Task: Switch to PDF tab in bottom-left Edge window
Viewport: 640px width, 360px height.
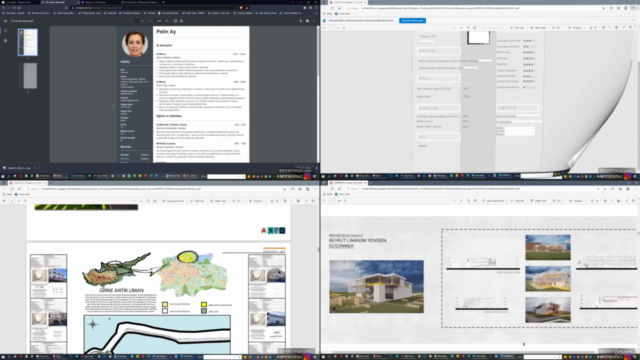Action: coord(28,183)
